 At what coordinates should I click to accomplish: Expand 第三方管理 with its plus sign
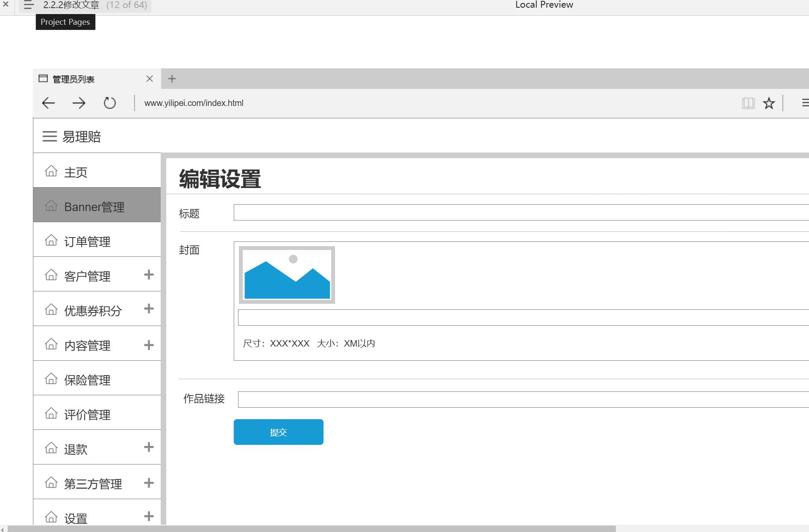click(149, 483)
